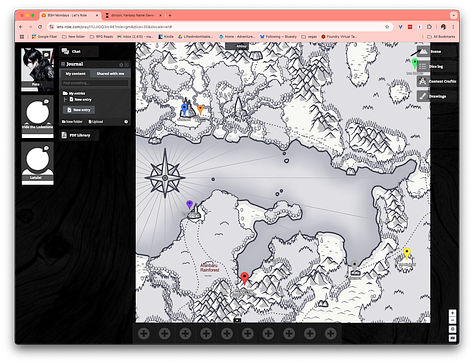Viewport: 474px width, 364px height.
Task: Open the Dice log panel
Action: pyautogui.click(x=436, y=66)
